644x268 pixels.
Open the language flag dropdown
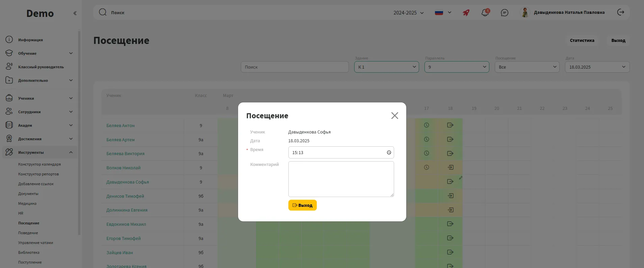[443, 13]
